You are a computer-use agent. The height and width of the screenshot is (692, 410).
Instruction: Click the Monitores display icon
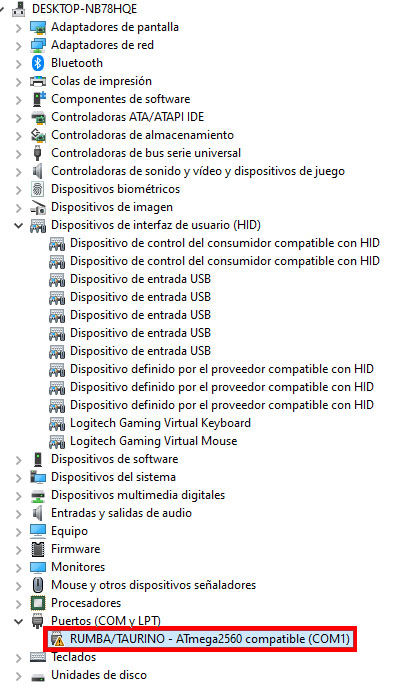38,567
